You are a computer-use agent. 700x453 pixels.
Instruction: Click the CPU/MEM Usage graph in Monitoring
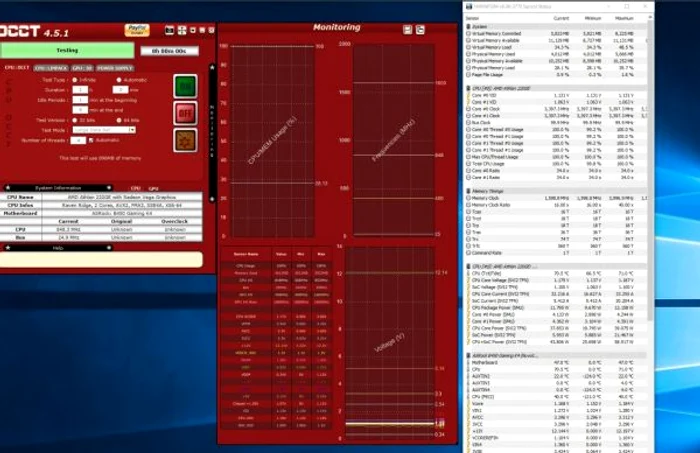[272, 141]
